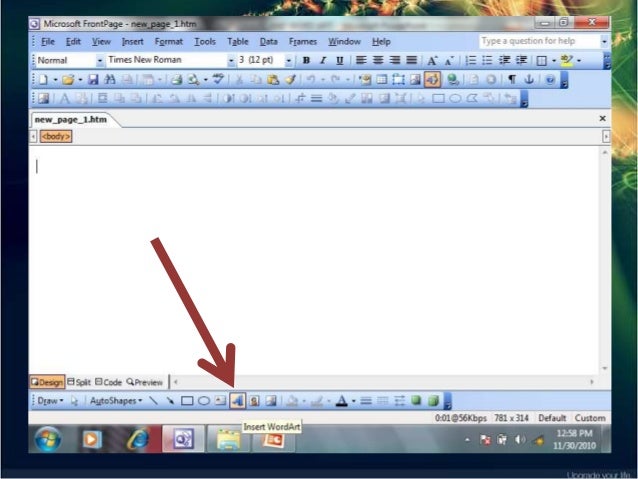Open the File menu
This screenshot has width=638, height=479.
click(48, 42)
